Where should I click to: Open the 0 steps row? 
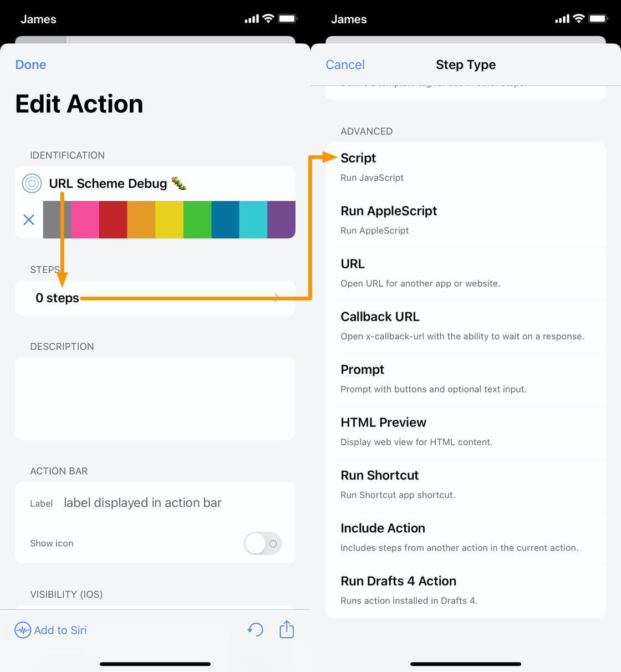(155, 298)
